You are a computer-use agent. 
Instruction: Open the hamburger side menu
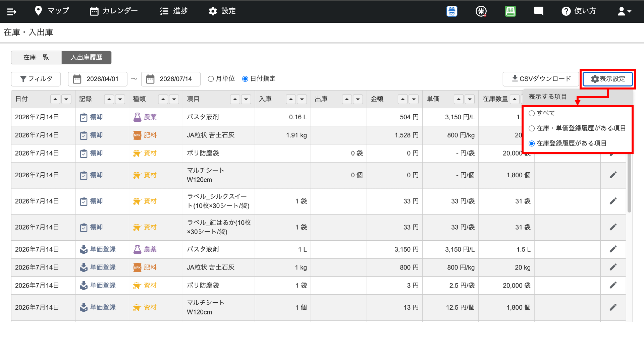tap(11, 12)
